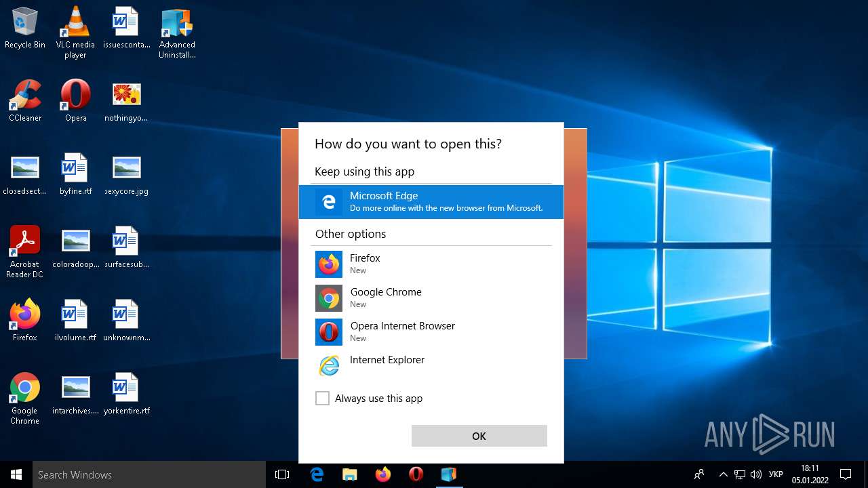
Task: Open clock showing 18:11
Action: click(x=810, y=474)
